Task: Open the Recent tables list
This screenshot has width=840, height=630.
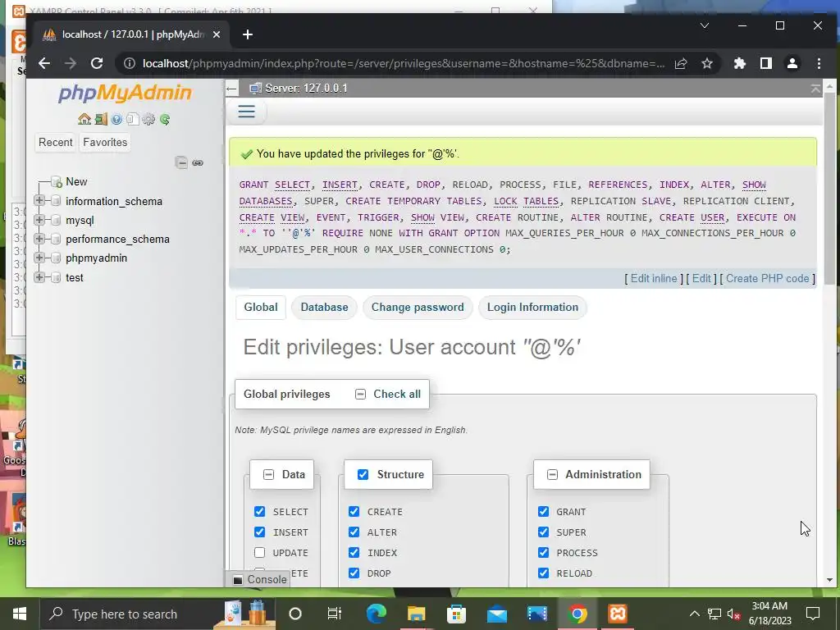Action: [55, 143]
